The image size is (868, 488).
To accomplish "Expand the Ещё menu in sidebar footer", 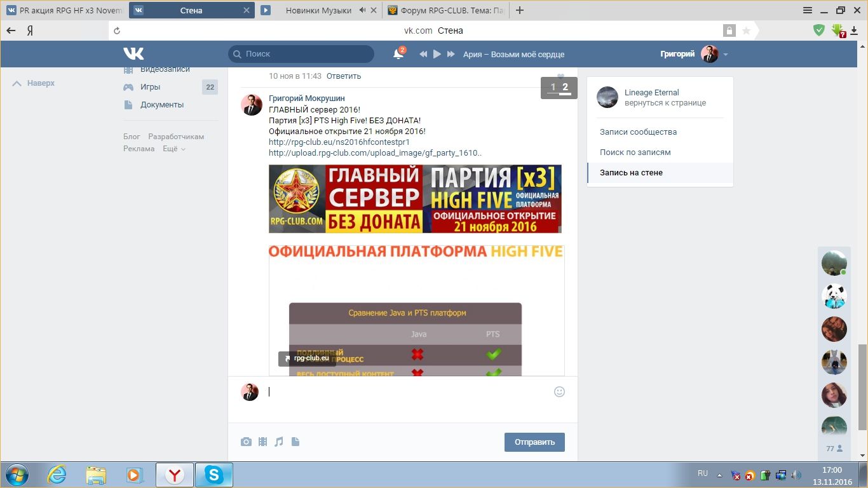I will [174, 149].
